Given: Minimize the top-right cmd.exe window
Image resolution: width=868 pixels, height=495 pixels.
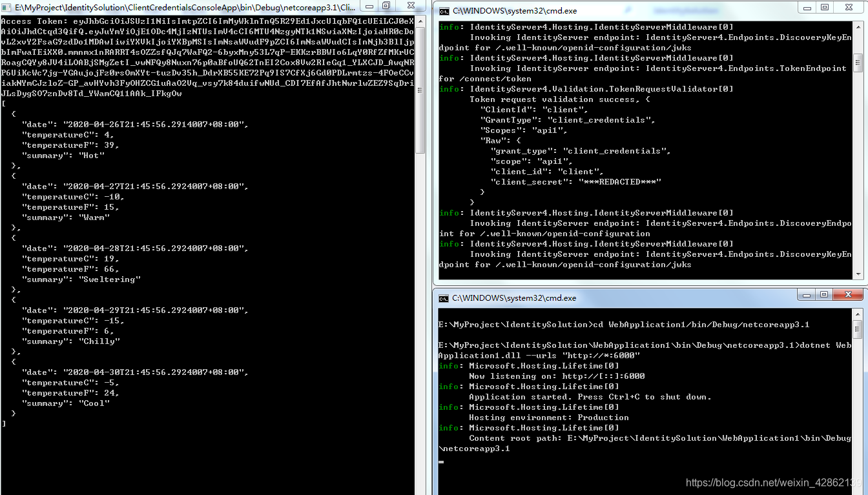Looking at the screenshot, I should [807, 7].
